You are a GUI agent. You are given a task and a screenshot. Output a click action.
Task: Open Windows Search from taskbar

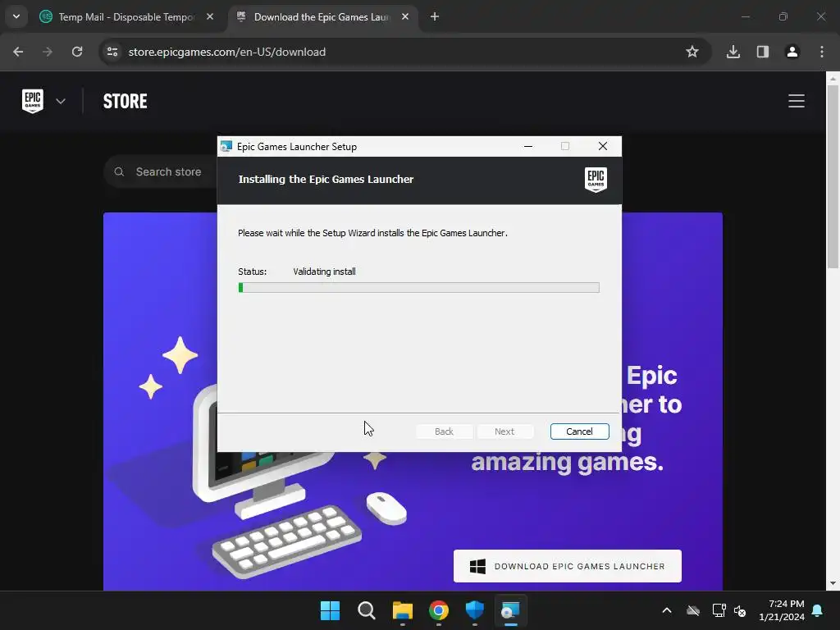click(367, 610)
